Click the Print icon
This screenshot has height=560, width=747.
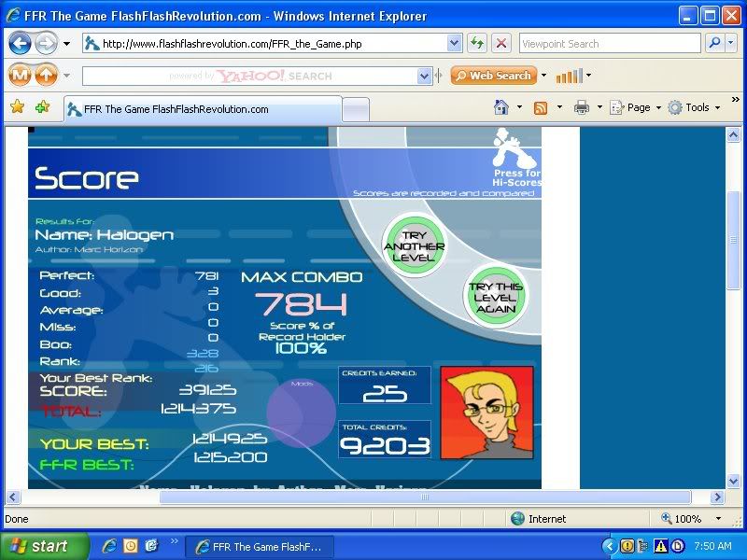[581, 107]
